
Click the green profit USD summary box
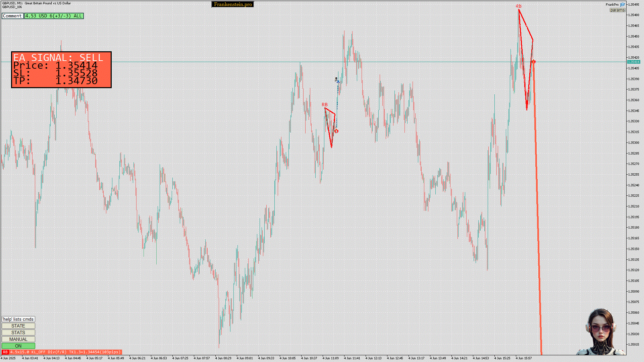coord(54,16)
